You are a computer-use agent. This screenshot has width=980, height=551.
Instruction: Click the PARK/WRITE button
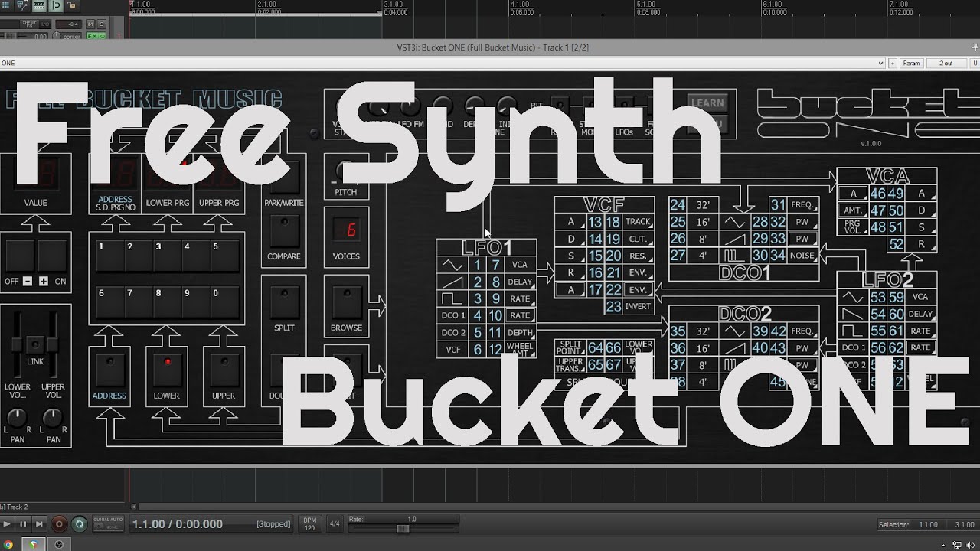pos(284,179)
